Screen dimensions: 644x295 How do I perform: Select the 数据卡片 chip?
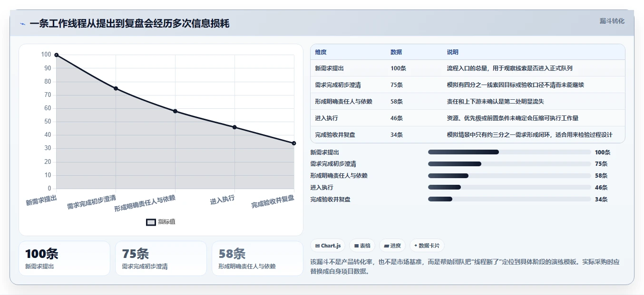click(x=427, y=246)
